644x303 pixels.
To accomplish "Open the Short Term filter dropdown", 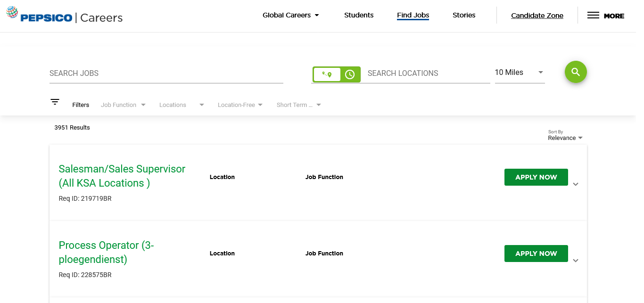I will (x=298, y=105).
